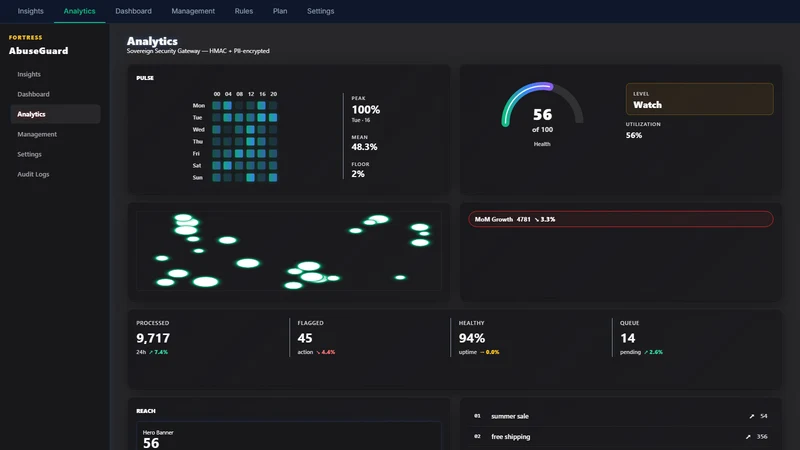This screenshot has height=450, width=800.
Task: Click the Utilization 56% value
Action: click(634, 135)
